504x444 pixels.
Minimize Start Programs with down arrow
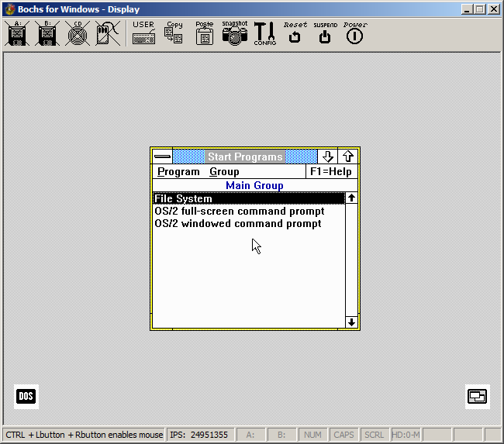pyautogui.click(x=327, y=157)
